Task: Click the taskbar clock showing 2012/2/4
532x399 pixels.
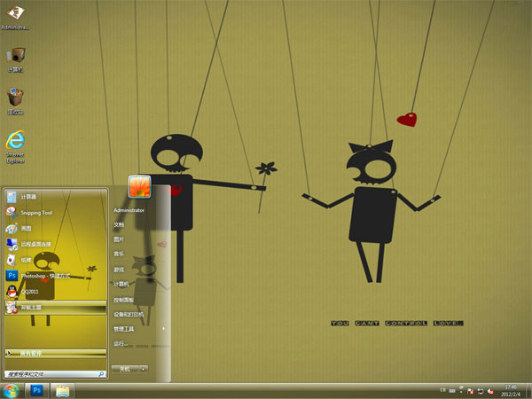Action: [x=511, y=390]
